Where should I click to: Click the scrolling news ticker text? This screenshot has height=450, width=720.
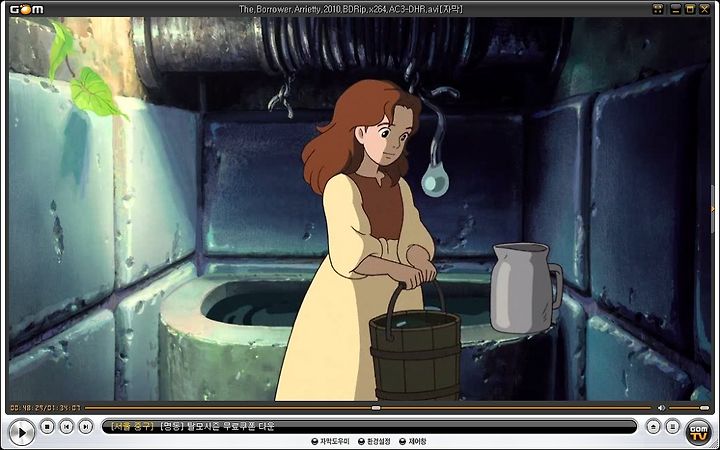tap(193, 427)
